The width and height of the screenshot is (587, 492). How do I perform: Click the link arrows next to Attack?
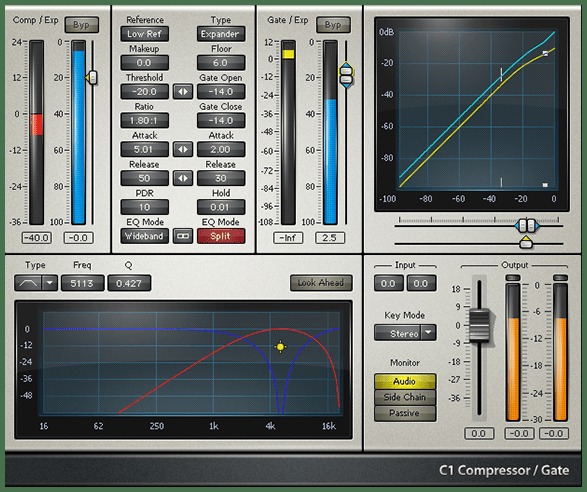click(x=183, y=149)
